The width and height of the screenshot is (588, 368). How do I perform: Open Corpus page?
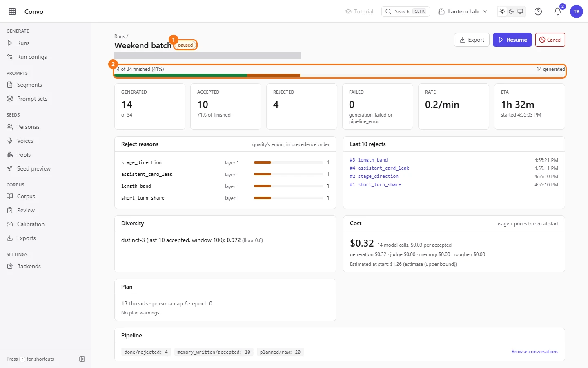click(x=45, y=196)
